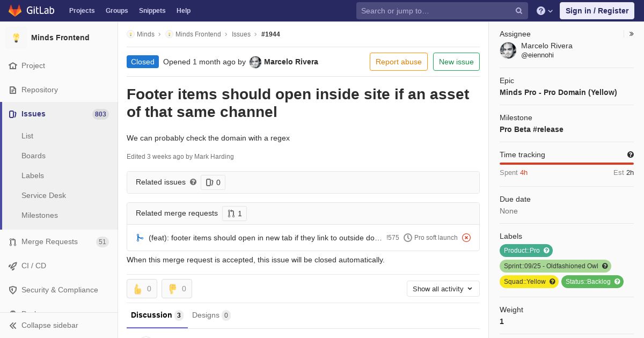Open Security & Compliance shield menu
Image resolution: width=644 pixels, height=338 pixels.
pos(59,290)
